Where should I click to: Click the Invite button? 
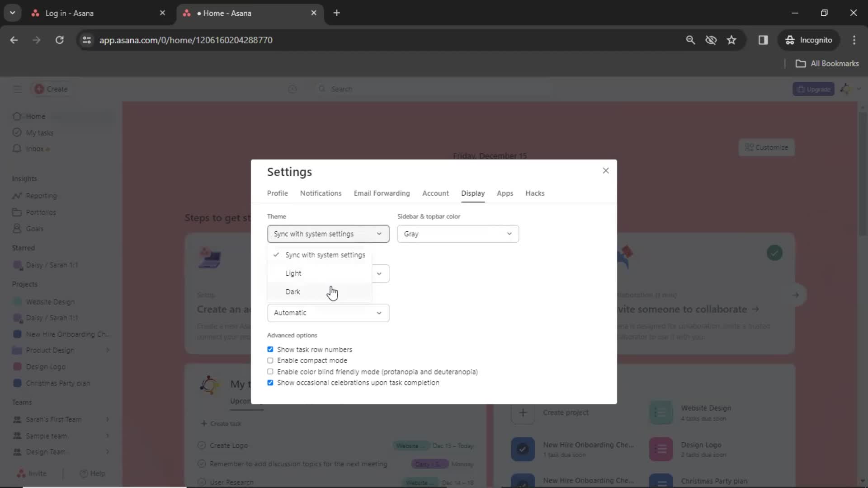click(32, 473)
